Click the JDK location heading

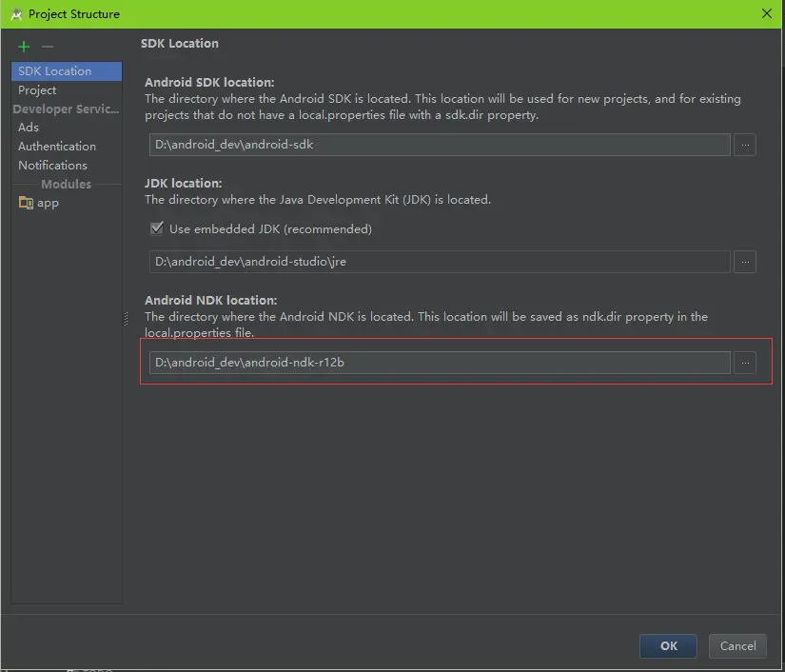coord(184,184)
